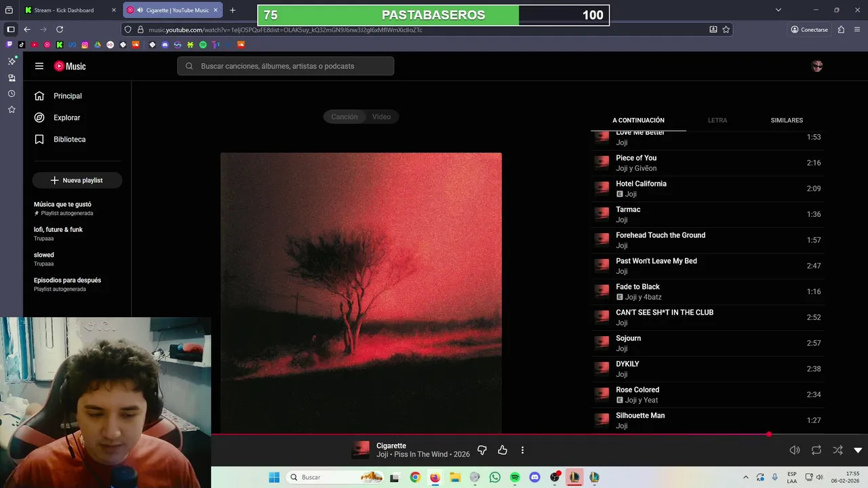Click the Windows taskbar Buscar box

click(x=336, y=477)
